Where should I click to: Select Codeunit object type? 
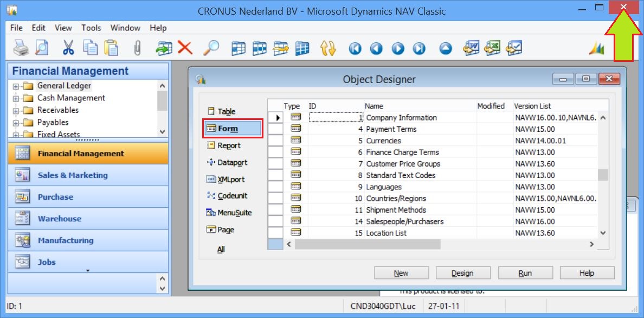tap(227, 196)
